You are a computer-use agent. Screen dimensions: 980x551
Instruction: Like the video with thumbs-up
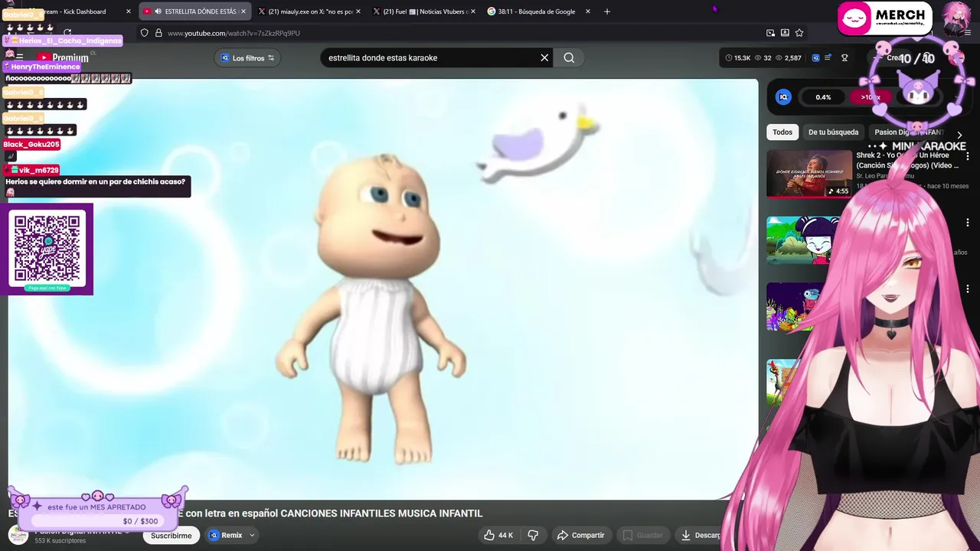pyautogui.click(x=498, y=535)
